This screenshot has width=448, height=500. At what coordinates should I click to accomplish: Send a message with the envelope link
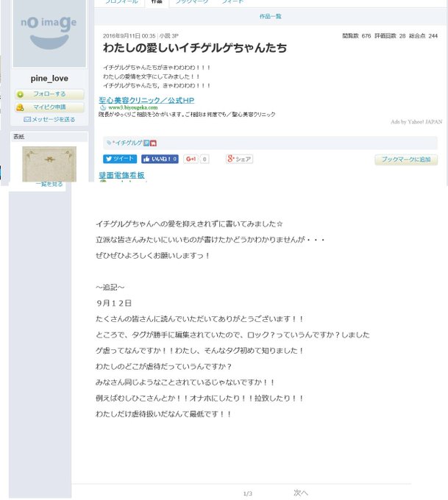coord(49,119)
